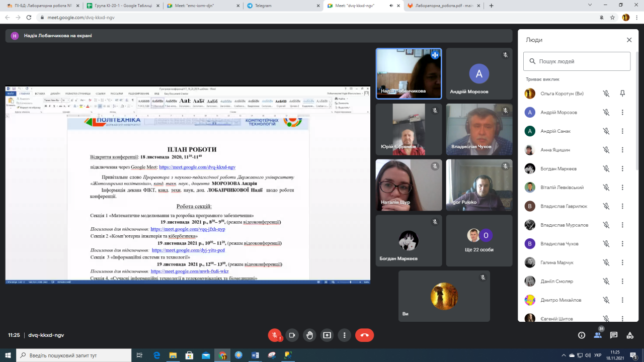The height and width of the screenshot is (362, 644).
Task: Open the chat panel icon
Action: pos(614,335)
